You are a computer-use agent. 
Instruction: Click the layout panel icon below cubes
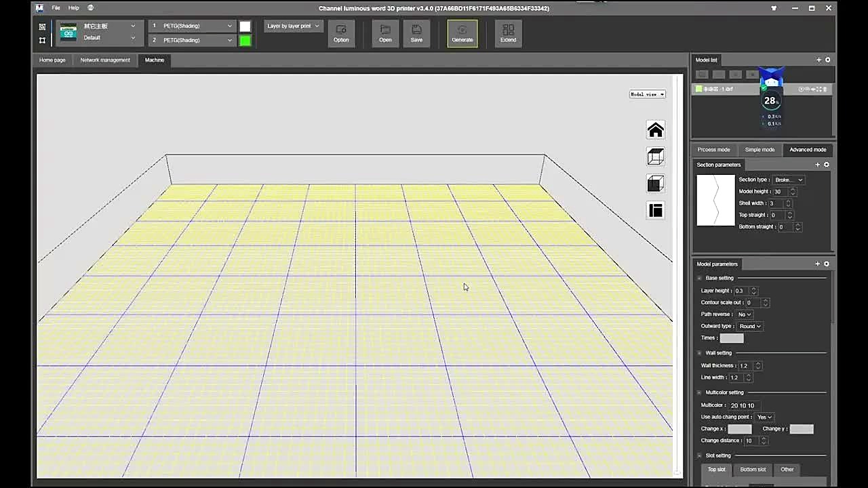[x=655, y=210]
